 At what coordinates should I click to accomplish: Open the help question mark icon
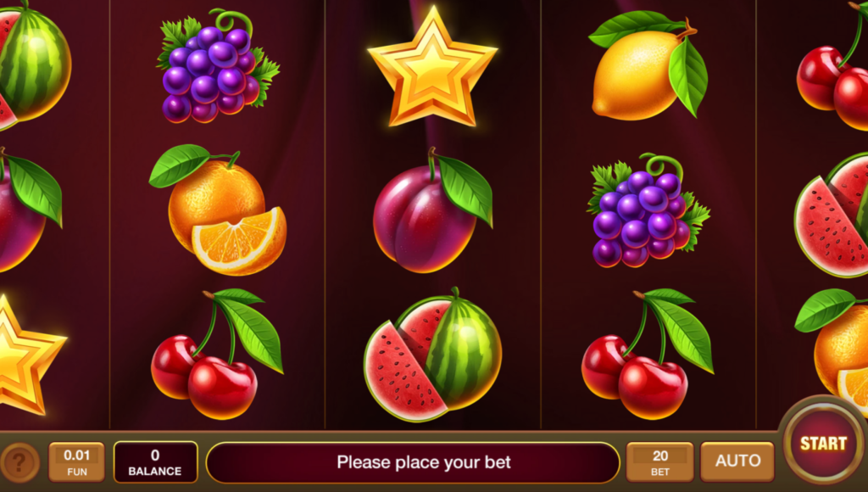tap(19, 462)
